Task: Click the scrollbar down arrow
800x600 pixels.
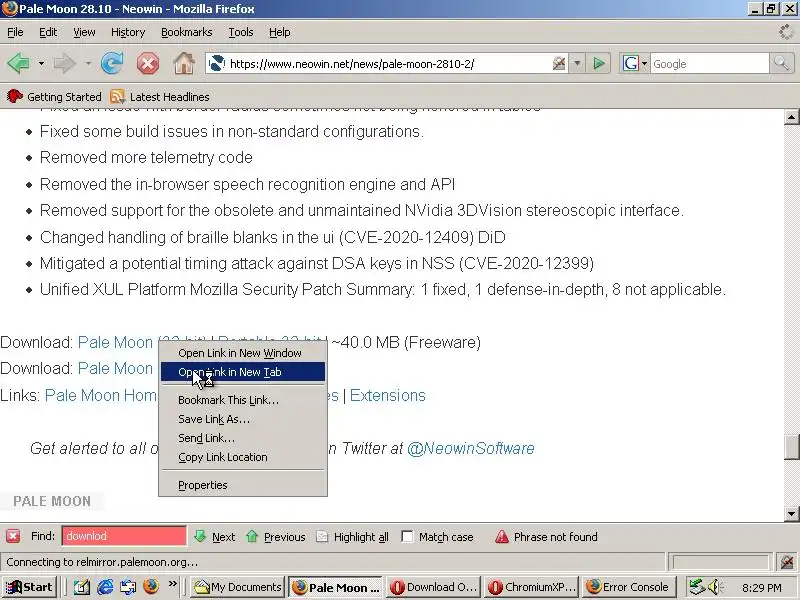Action: [791, 514]
